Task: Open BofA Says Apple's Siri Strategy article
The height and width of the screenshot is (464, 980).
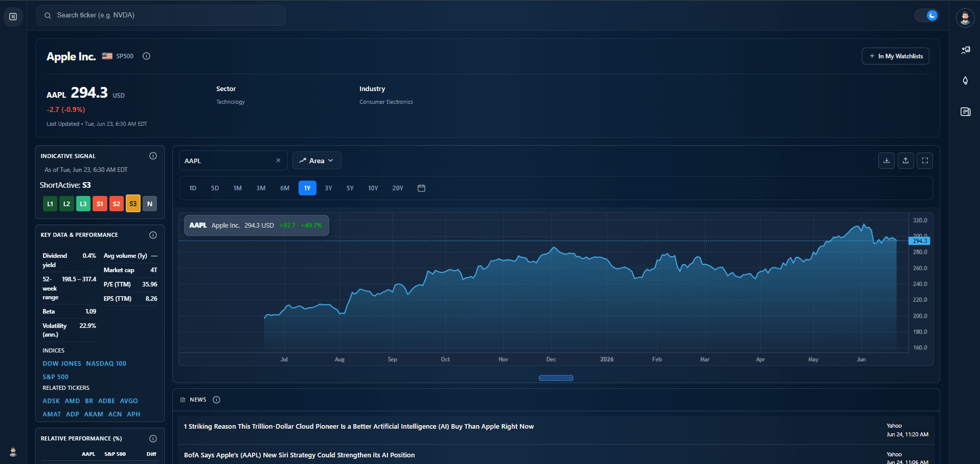Action: 299,455
